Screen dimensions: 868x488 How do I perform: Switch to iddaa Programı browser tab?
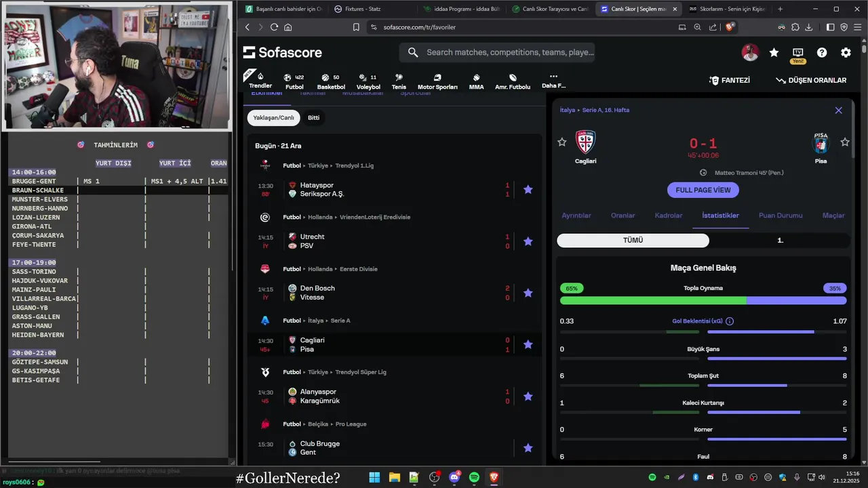click(x=461, y=9)
